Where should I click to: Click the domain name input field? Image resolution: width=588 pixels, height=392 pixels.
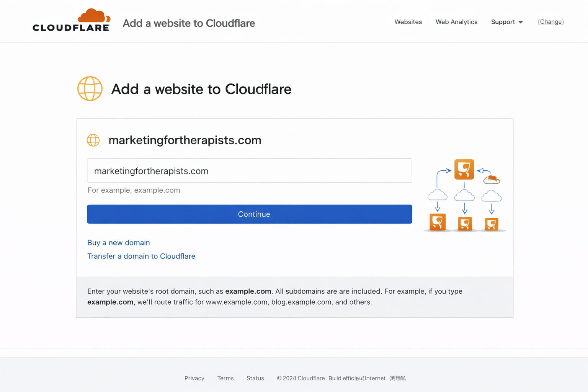click(x=250, y=171)
